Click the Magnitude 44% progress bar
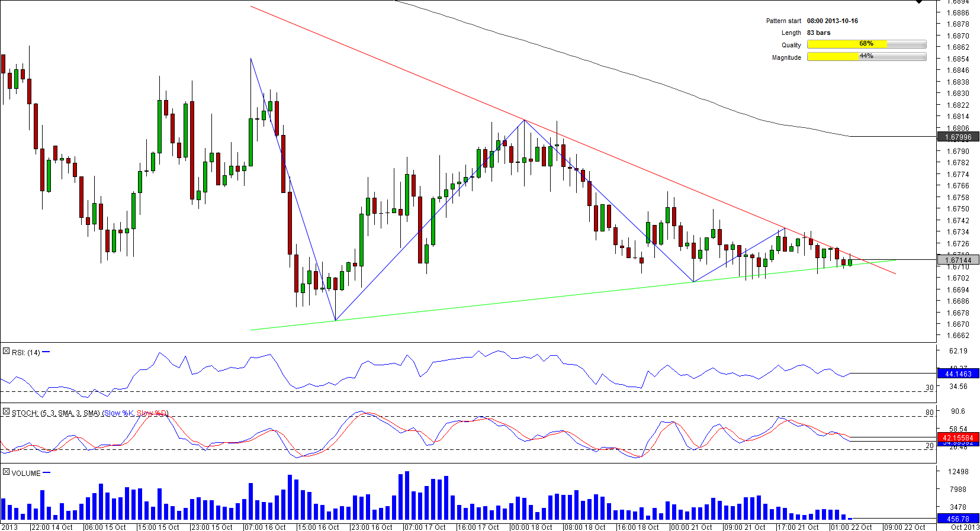Image resolution: width=980 pixels, height=531 pixels. point(867,57)
